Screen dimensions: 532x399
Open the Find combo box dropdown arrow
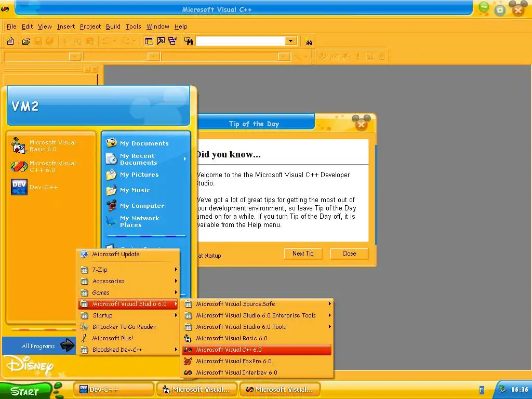[x=290, y=41]
